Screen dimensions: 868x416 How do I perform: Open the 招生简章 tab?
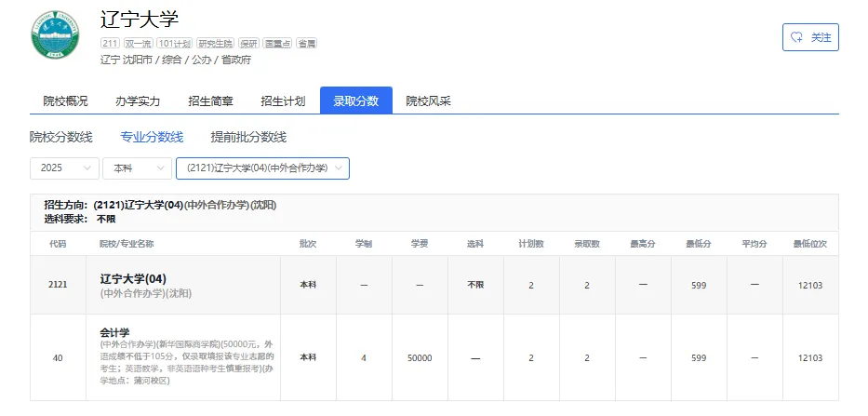click(210, 101)
